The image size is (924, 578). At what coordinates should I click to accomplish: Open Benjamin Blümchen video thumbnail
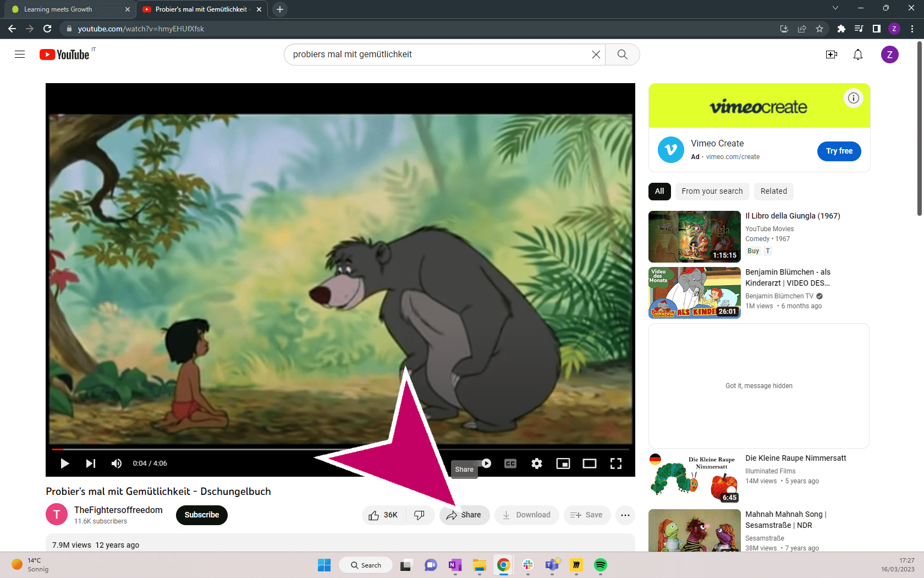coord(695,293)
